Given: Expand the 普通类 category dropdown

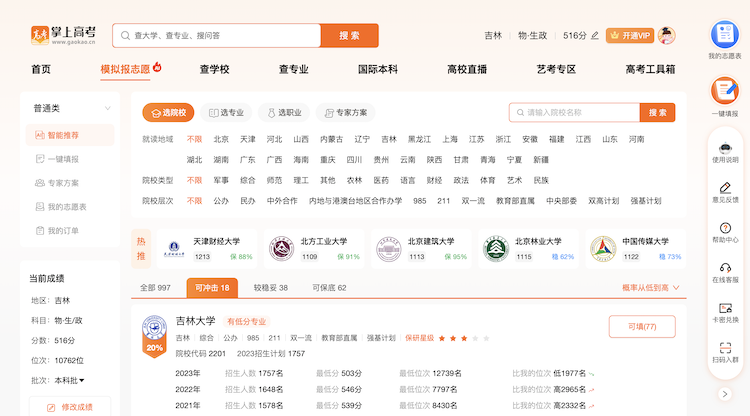Looking at the screenshot, I should click(72, 109).
